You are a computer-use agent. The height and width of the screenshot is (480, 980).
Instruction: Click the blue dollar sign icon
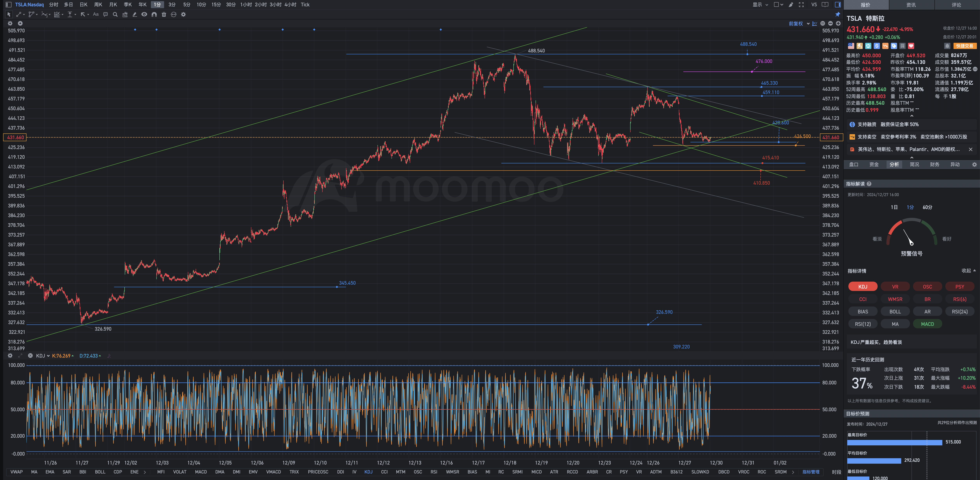[876, 46]
